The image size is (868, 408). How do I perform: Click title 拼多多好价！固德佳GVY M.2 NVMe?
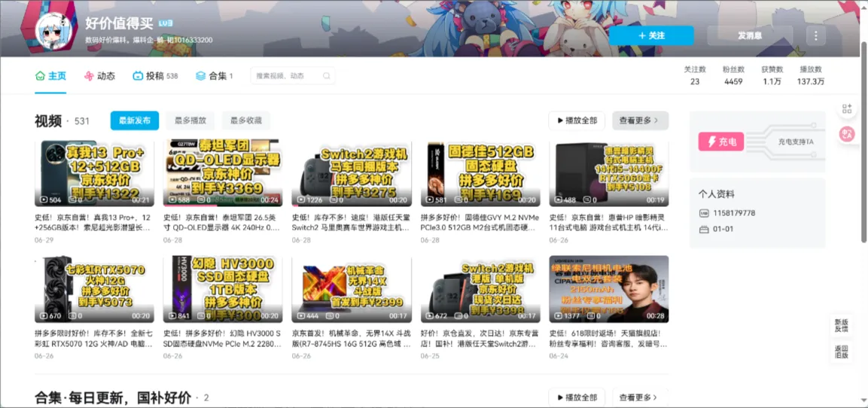[480, 223]
